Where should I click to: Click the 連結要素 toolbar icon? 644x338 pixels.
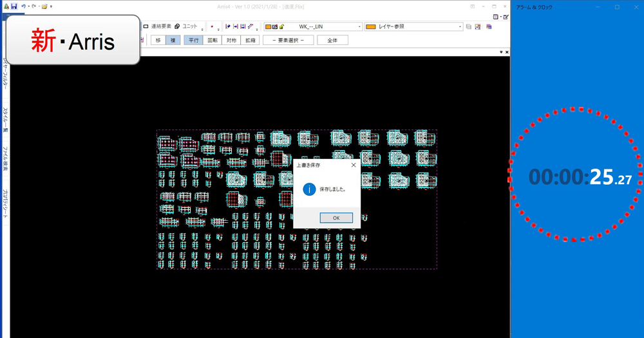tap(146, 26)
